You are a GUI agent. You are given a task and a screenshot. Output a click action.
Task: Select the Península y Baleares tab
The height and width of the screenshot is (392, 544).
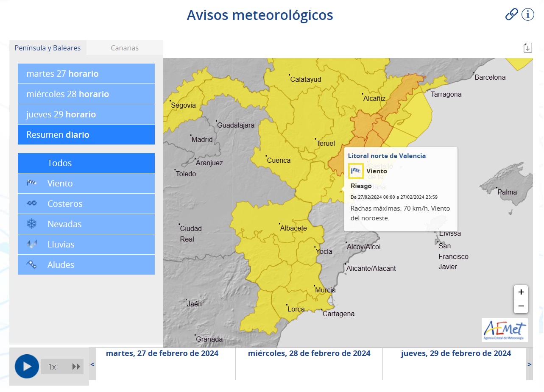tap(48, 48)
